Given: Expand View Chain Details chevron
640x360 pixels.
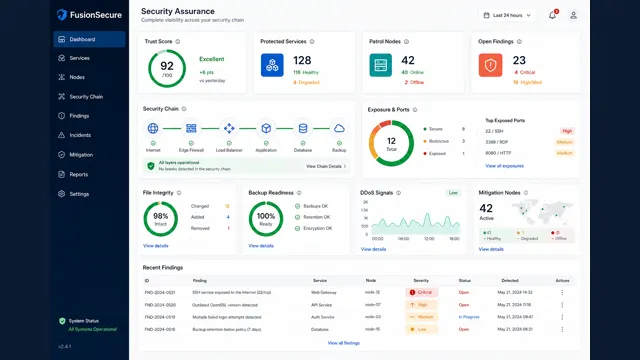Looking at the screenshot, I should (345, 167).
